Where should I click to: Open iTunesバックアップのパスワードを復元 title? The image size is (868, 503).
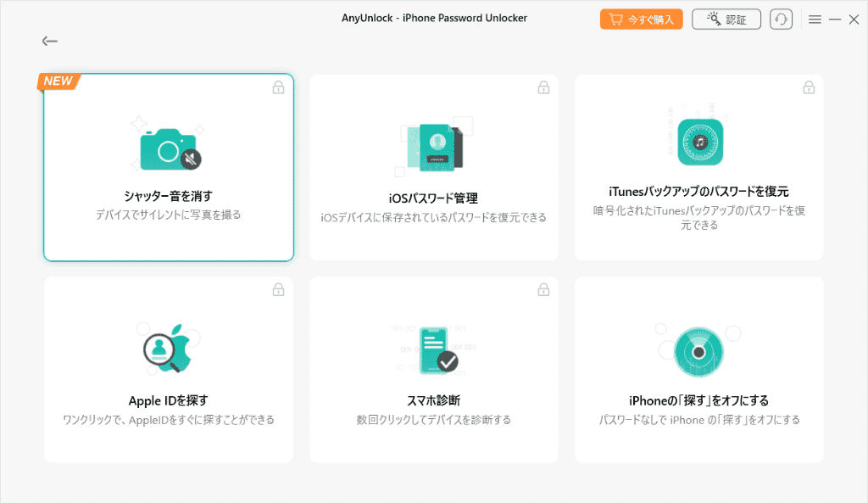[699, 192]
